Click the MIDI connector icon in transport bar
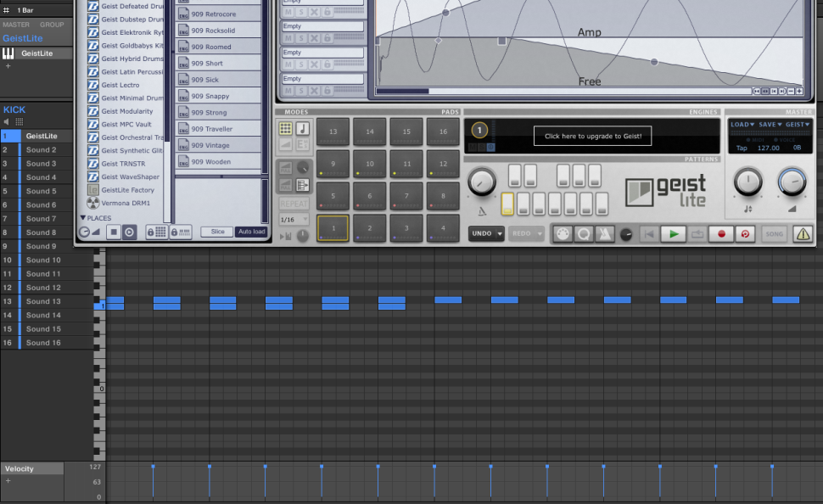823x504 pixels. click(562, 234)
